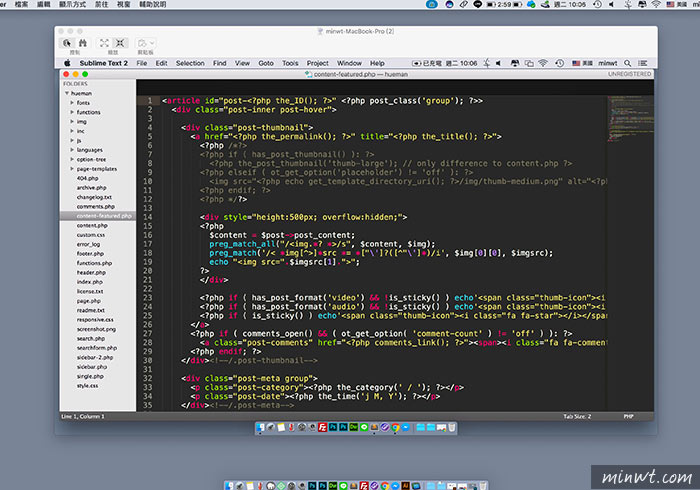Image resolution: width=700 pixels, height=490 pixels.
Task: Expand the option-tree folder
Action: [x=72, y=159]
